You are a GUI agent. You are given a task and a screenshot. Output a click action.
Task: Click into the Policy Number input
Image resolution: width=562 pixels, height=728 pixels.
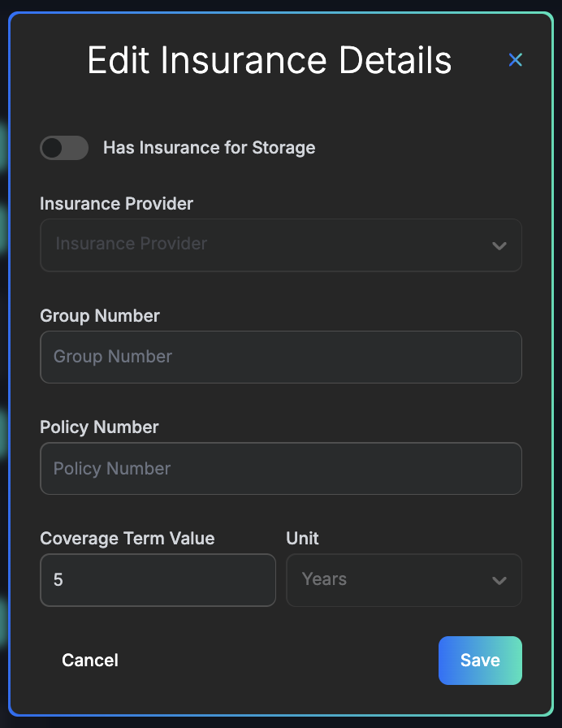tap(281, 468)
